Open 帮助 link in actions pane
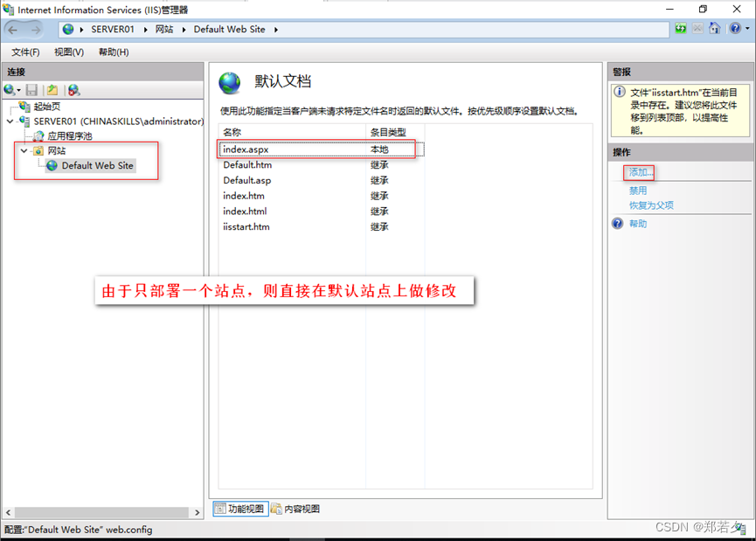Image resolution: width=756 pixels, height=541 pixels. [x=638, y=224]
